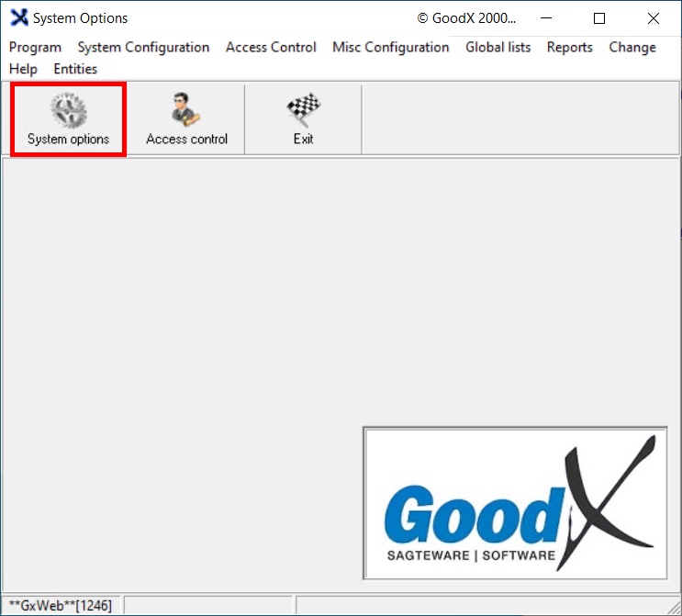Screen dimensions: 682x616
Task: Open the Access control user icon
Action: [186, 109]
